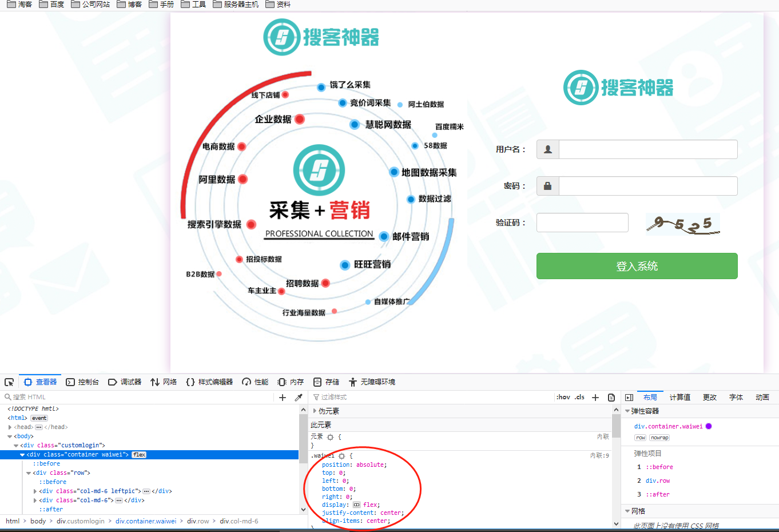The image size is (779, 532).
Task: Select the 字体 fonts sidebar tab
Action: [x=736, y=397]
